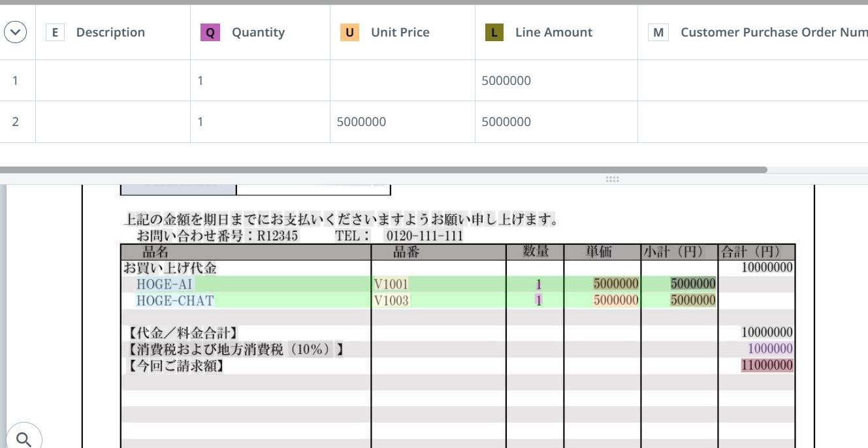Screen dimensions: 868x448
Task: Select Customer Purchase Order Number column header
Action: [x=753, y=32]
